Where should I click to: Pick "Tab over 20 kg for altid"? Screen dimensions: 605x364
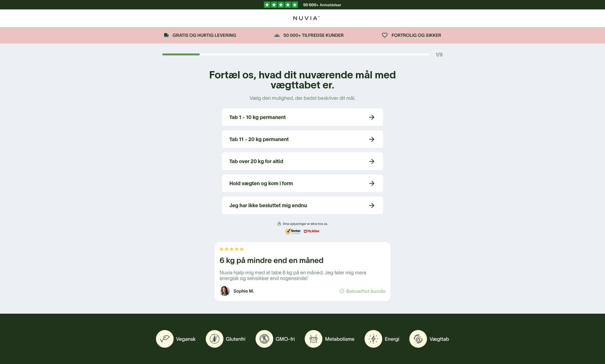click(x=302, y=161)
